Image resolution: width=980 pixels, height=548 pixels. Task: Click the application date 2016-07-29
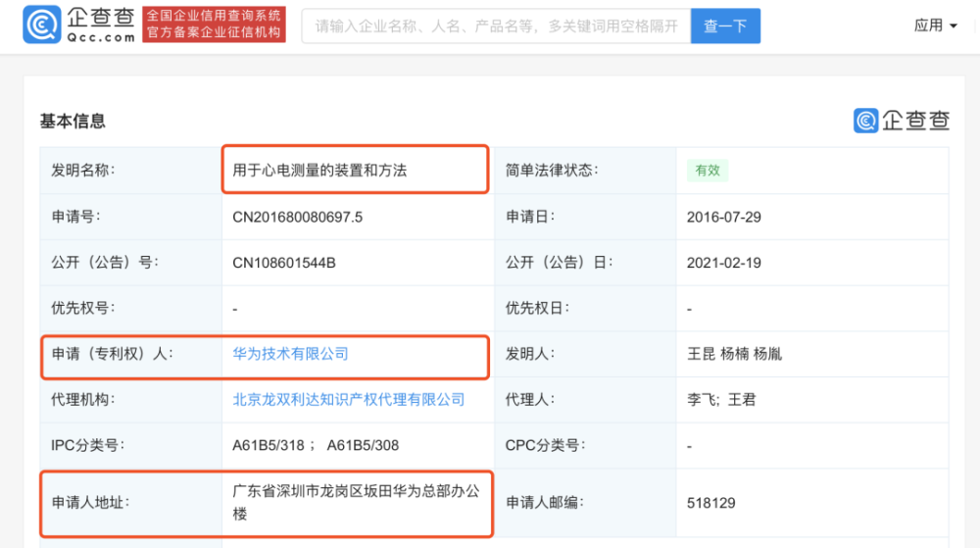724,217
